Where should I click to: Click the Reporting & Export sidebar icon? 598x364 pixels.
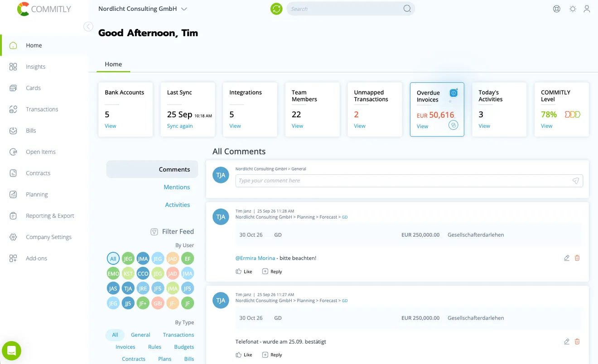pos(13,216)
